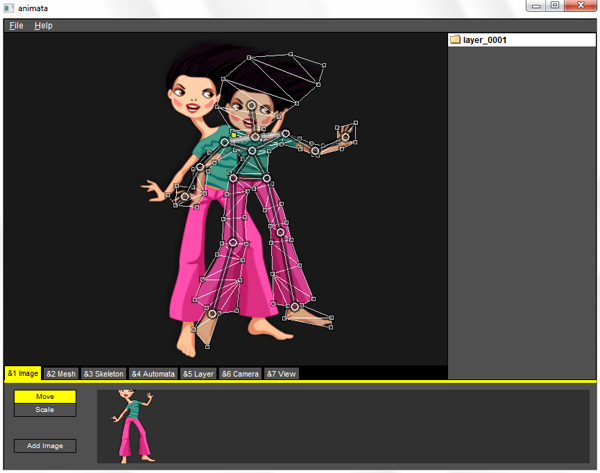Open the Skeleton tab
Image resolution: width=600 pixels, height=473 pixels.
click(x=103, y=374)
